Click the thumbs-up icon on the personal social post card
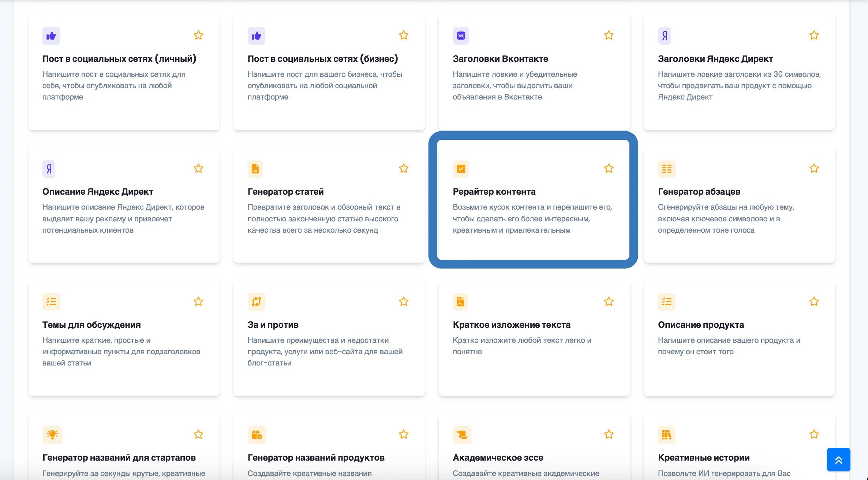This screenshot has height=480, width=868. coord(51,36)
